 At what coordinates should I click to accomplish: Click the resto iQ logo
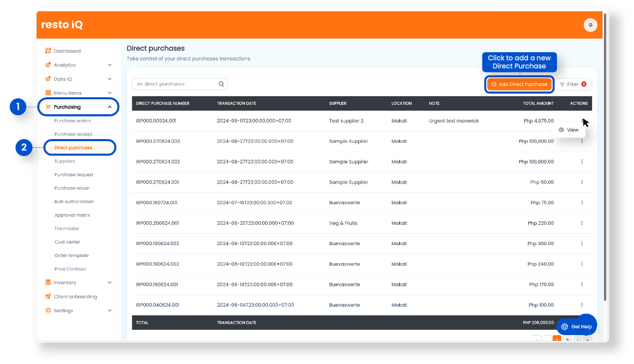(62, 24)
